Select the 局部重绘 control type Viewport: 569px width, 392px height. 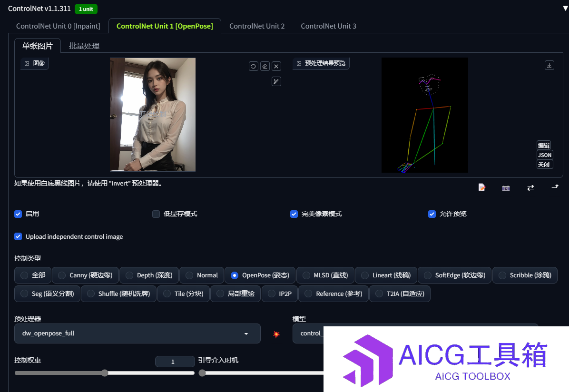(235, 294)
